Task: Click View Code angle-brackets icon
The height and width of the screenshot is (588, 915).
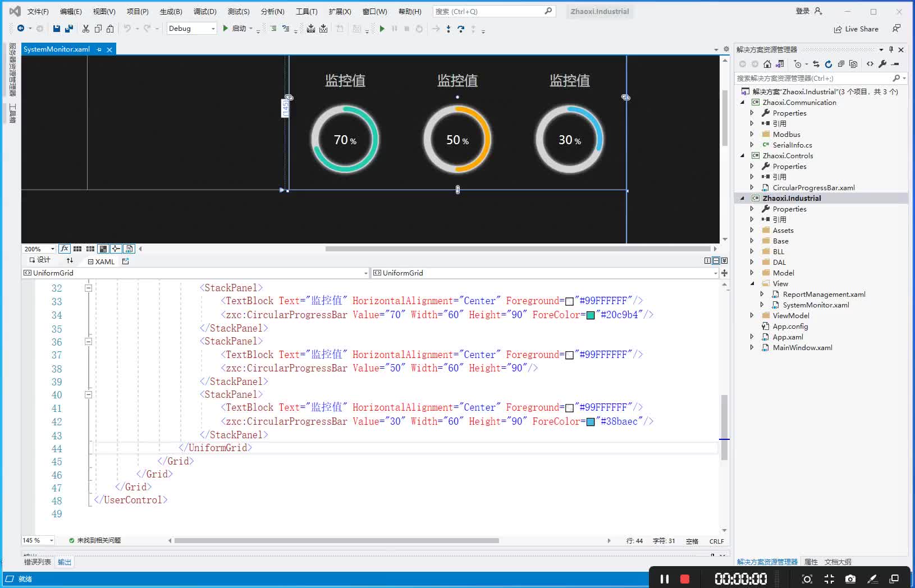Action: pos(870,64)
